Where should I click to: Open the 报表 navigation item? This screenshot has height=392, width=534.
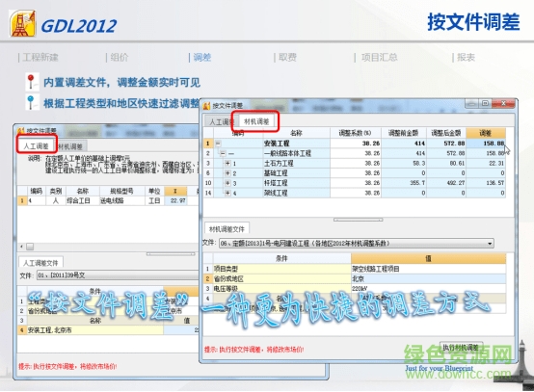point(466,57)
